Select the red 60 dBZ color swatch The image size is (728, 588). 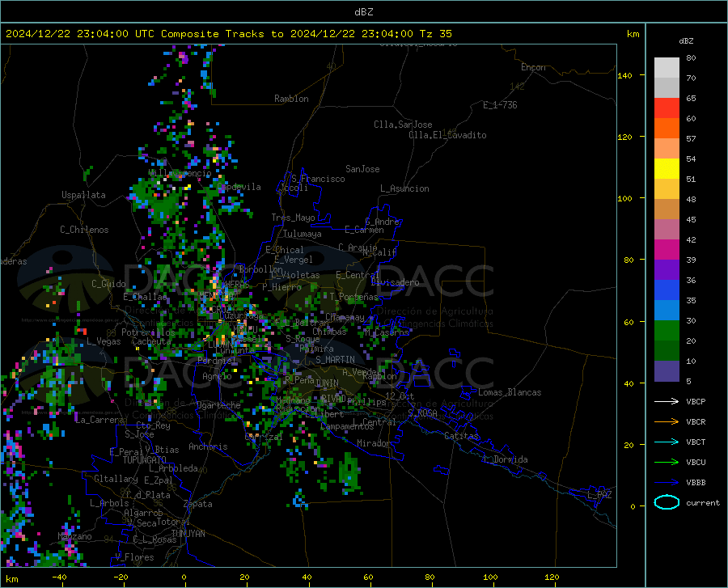point(667,108)
